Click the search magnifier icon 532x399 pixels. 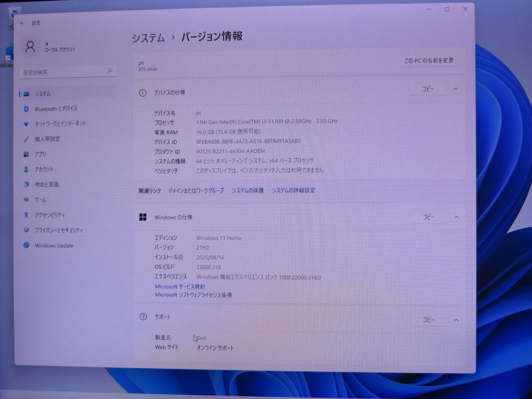coord(110,70)
